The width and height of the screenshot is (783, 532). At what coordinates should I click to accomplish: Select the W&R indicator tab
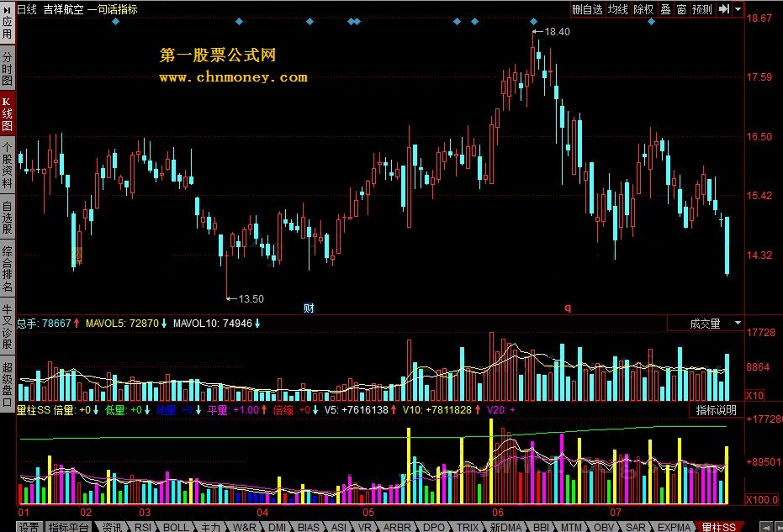click(x=245, y=527)
